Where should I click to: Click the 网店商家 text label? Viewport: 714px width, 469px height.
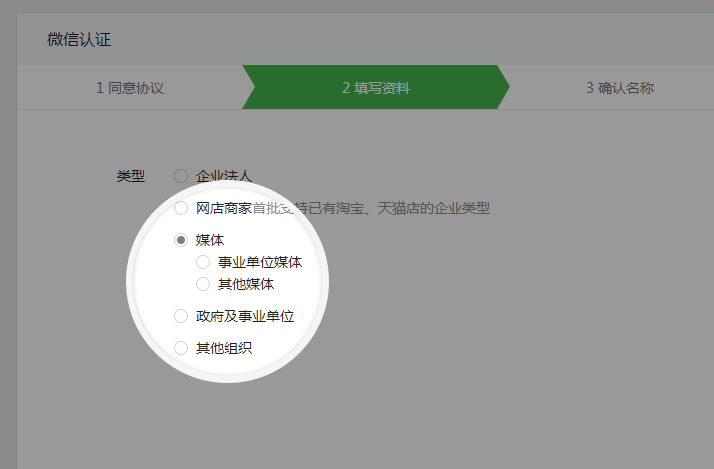pos(223,208)
